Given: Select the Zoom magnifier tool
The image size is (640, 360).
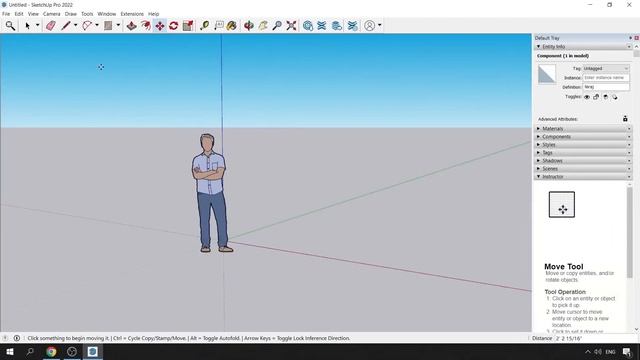Looking at the screenshot, I should [277, 26].
